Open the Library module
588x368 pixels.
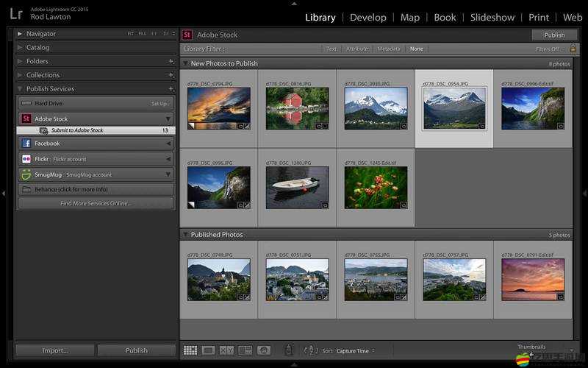(x=320, y=17)
